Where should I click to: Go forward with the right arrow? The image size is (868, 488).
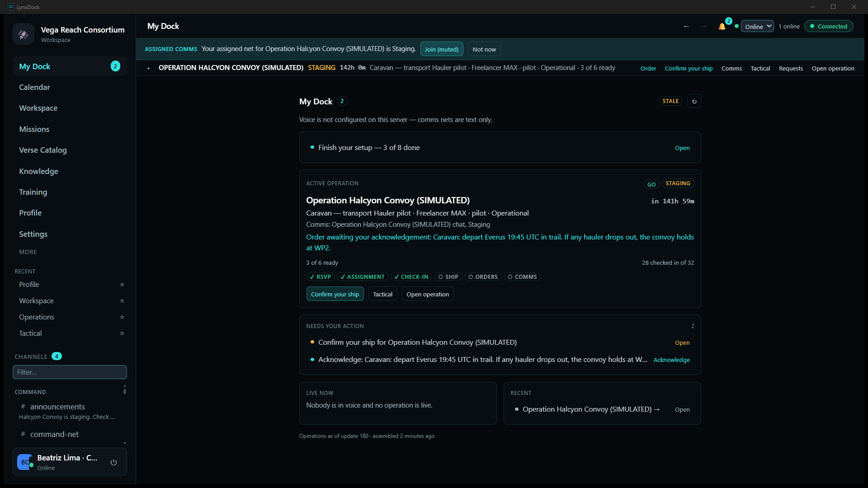click(x=703, y=26)
